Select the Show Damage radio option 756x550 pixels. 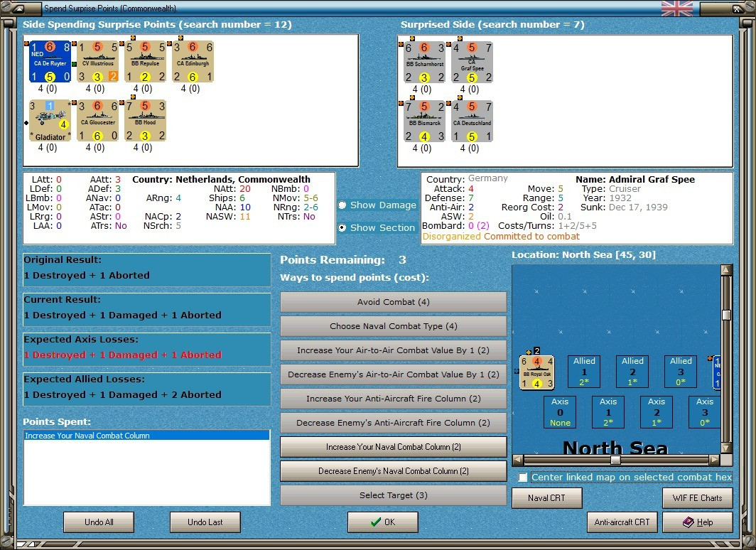pos(342,205)
